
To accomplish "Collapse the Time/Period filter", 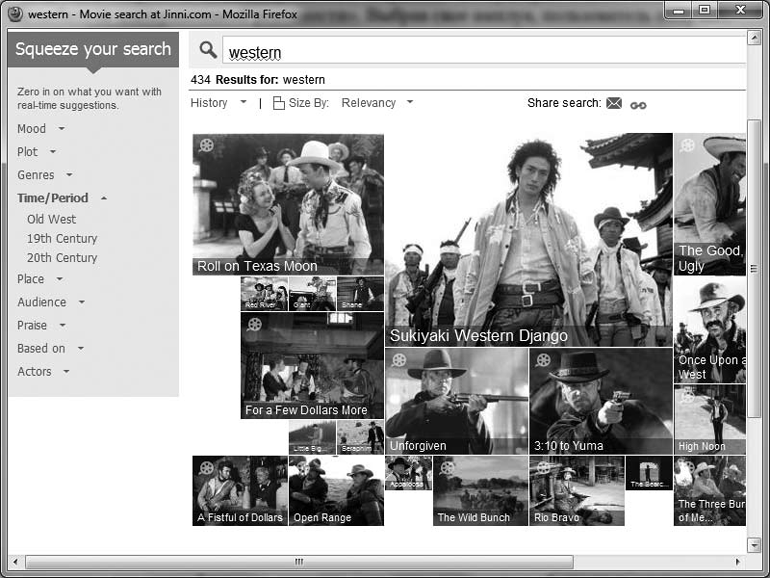I will [61, 198].
